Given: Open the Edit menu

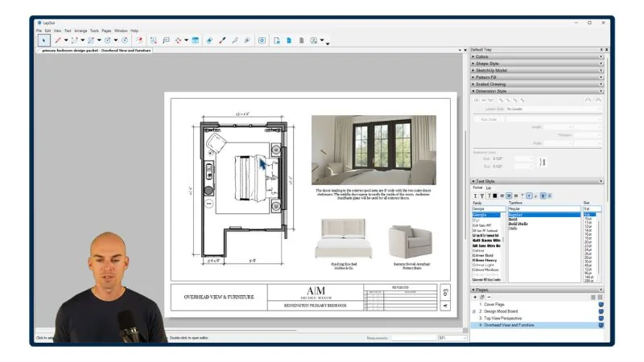Looking at the screenshot, I should coord(47,31).
